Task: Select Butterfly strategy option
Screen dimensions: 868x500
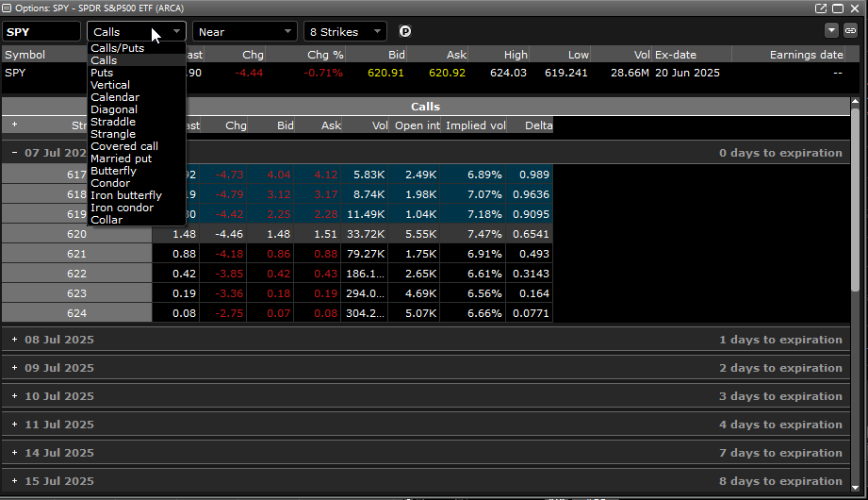Action: click(137, 171)
